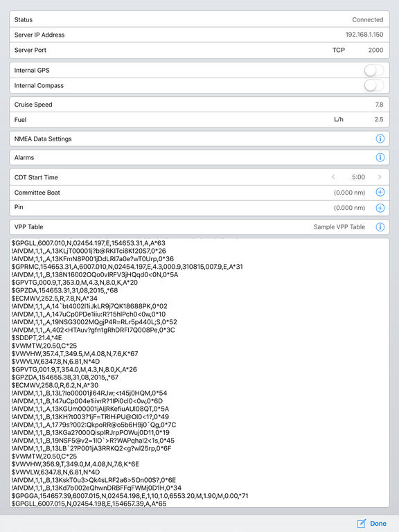Enable the Internal Compass switch
Screen dimensions: 399x532
[374, 85]
